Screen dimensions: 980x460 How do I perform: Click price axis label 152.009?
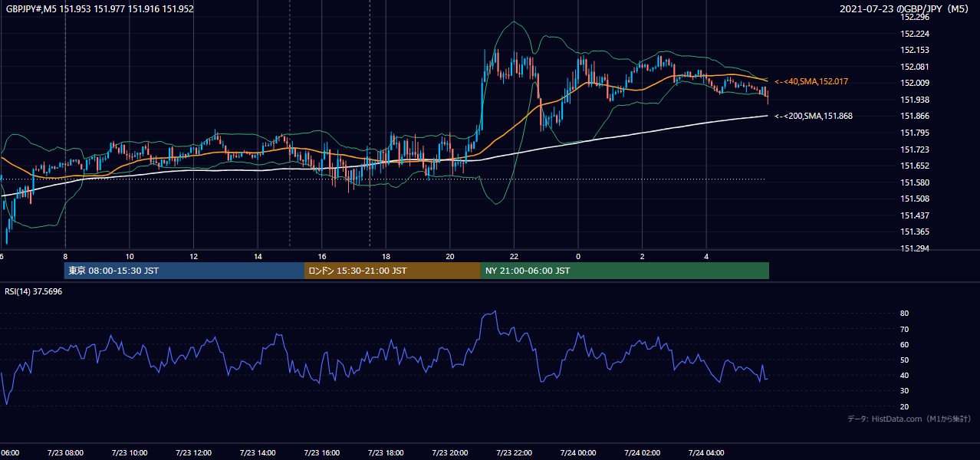pos(914,83)
